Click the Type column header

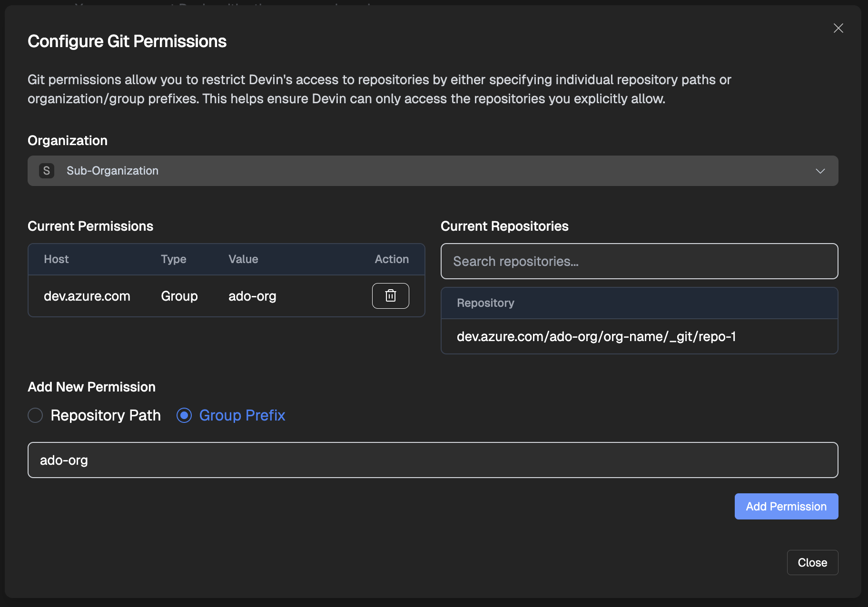173,259
